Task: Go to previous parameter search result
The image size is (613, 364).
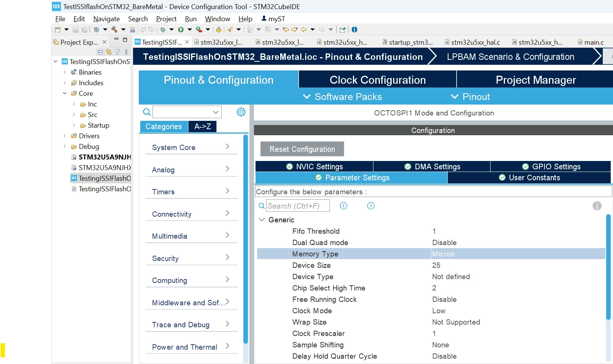Action: tap(343, 206)
